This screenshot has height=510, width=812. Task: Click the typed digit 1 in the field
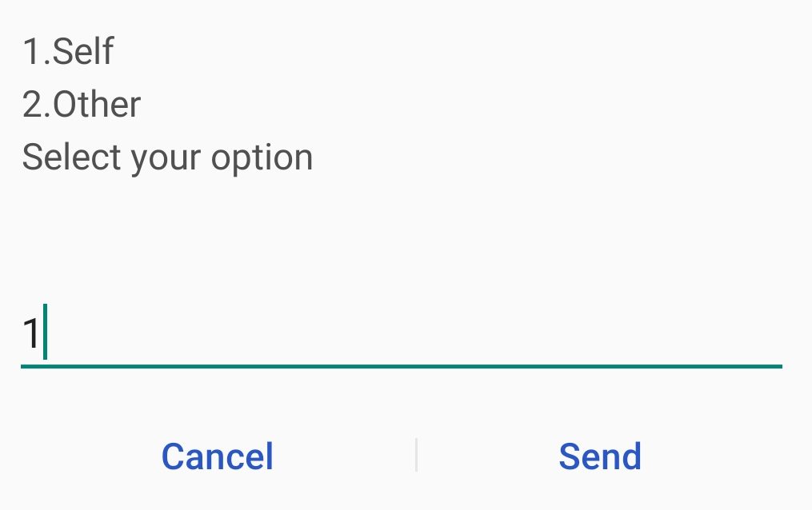tap(31, 334)
